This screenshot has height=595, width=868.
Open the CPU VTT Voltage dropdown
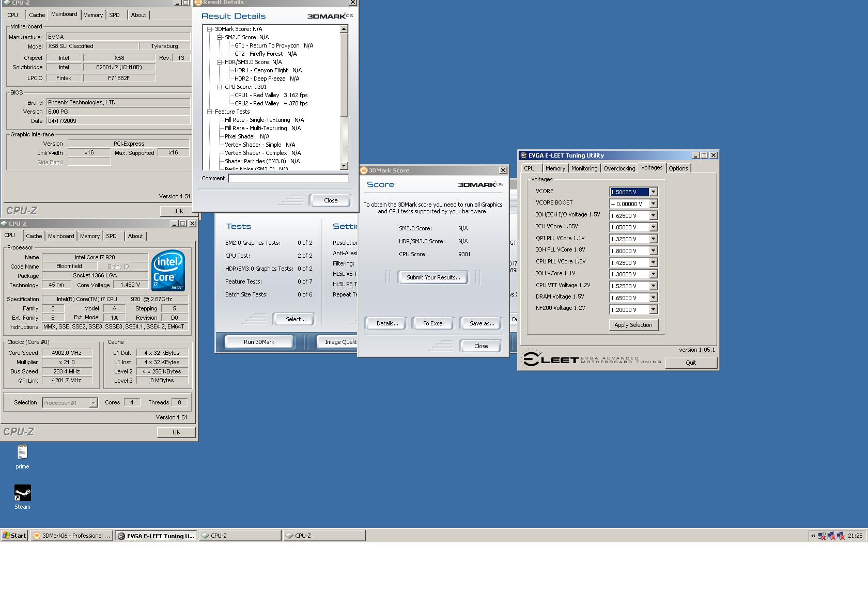(653, 286)
